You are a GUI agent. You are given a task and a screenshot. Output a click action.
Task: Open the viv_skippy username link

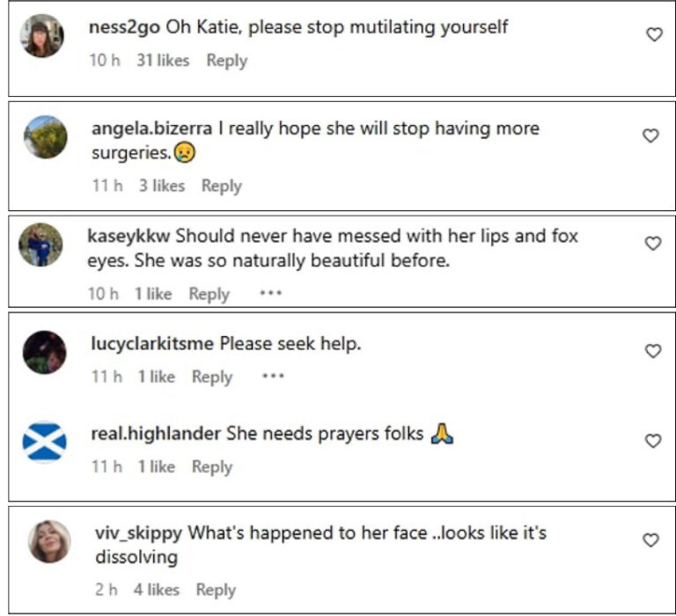point(138,533)
